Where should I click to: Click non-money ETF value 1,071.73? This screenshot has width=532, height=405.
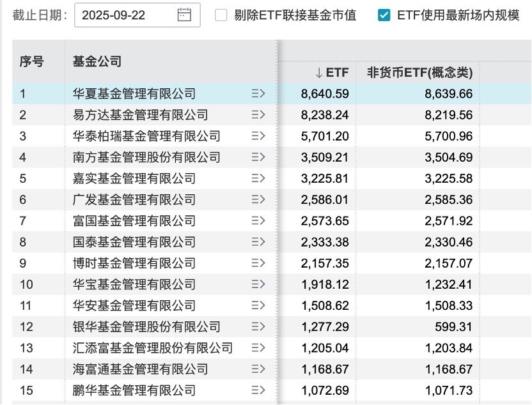(x=449, y=390)
